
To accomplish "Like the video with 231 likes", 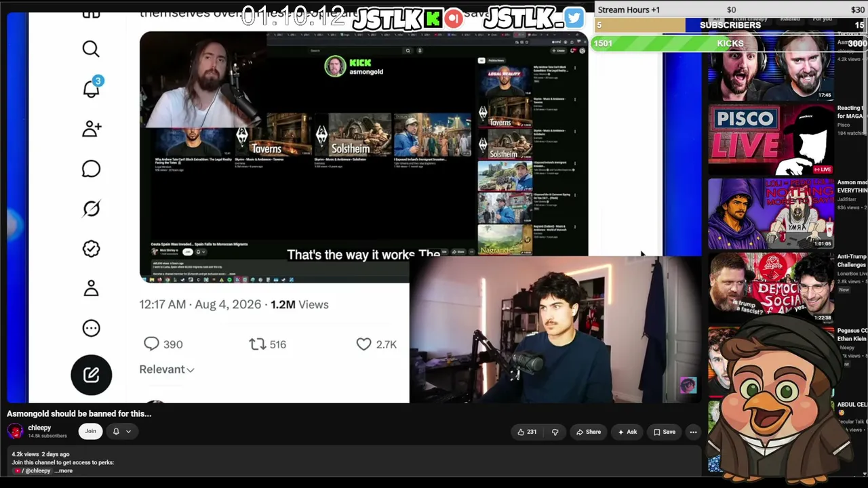I will 527,432.
